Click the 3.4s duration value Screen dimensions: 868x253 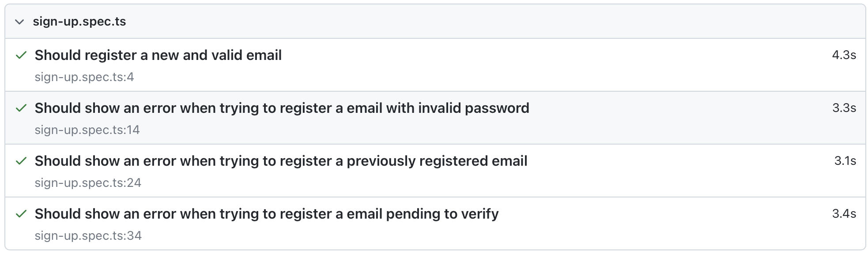click(x=844, y=214)
